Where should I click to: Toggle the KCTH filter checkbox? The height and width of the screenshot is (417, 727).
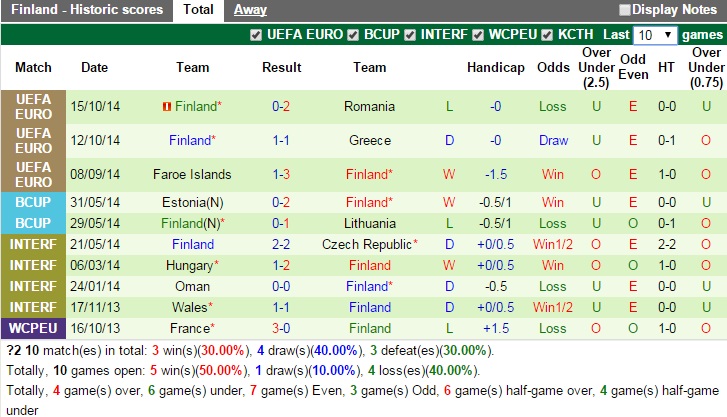tap(547, 35)
